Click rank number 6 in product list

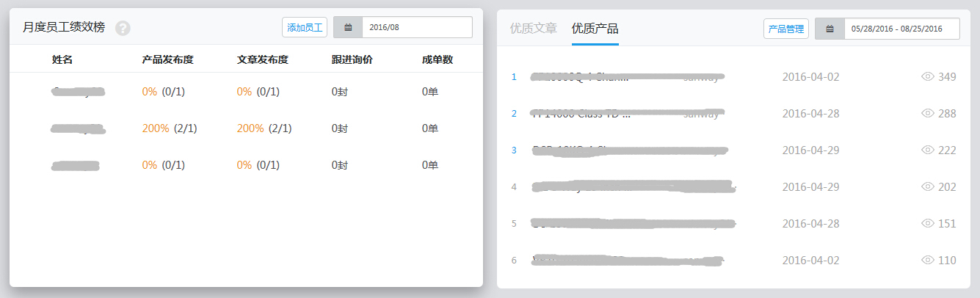click(x=514, y=260)
